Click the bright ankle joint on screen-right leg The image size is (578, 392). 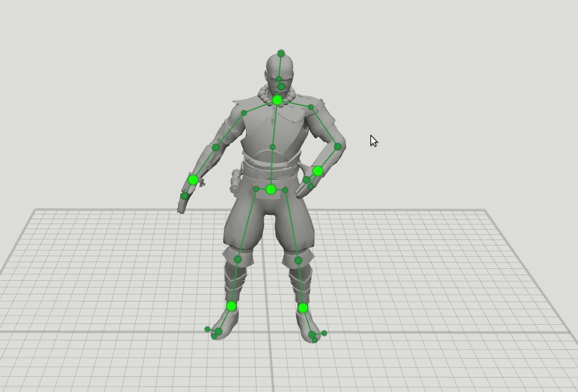[x=303, y=308]
